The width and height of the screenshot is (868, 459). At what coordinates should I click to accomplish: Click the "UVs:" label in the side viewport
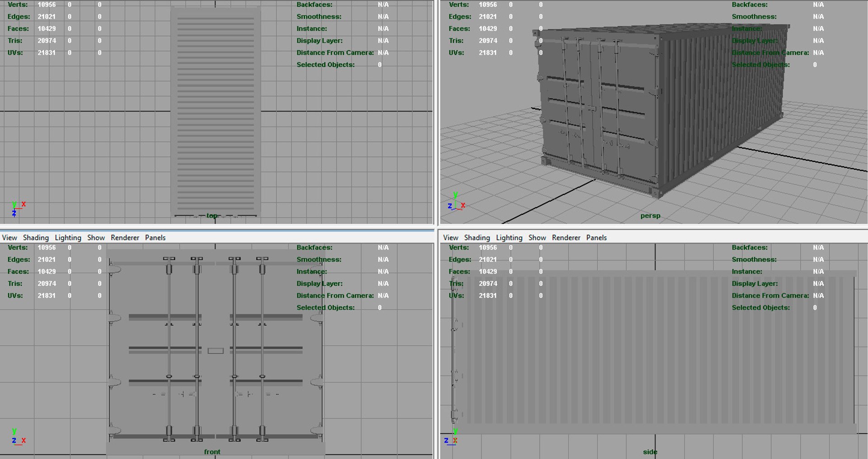pos(456,295)
